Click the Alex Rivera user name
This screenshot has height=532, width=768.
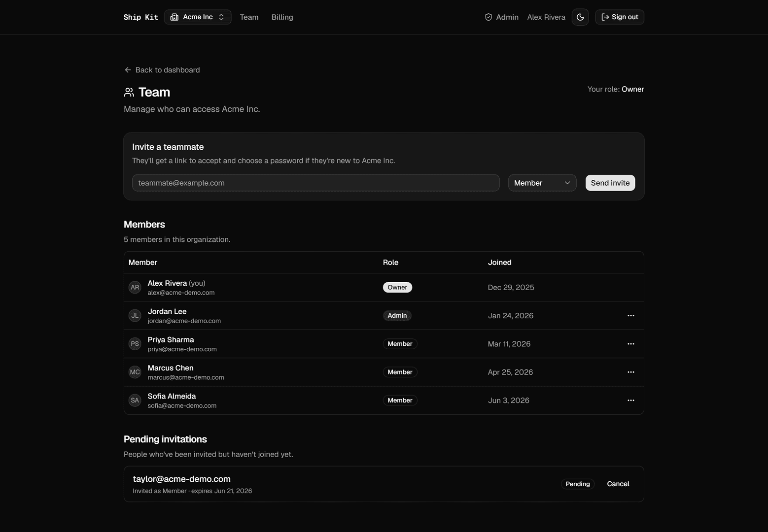(x=546, y=17)
